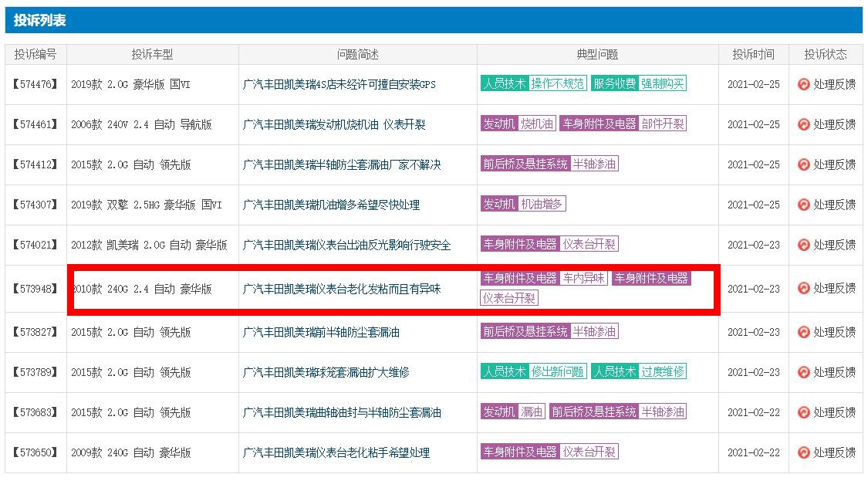Screen dimensions: 868x481
Task: Click complaint number 【573789】
Action: (35, 372)
